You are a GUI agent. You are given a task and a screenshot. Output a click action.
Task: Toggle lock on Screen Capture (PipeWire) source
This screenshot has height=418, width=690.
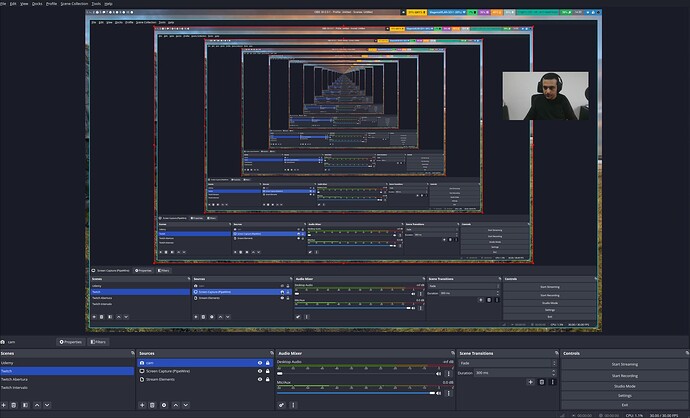point(269,371)
